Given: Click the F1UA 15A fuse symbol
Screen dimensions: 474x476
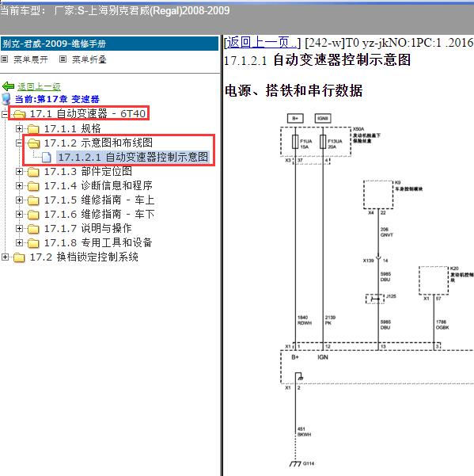Looking at the screenshot, I should 295,142.
